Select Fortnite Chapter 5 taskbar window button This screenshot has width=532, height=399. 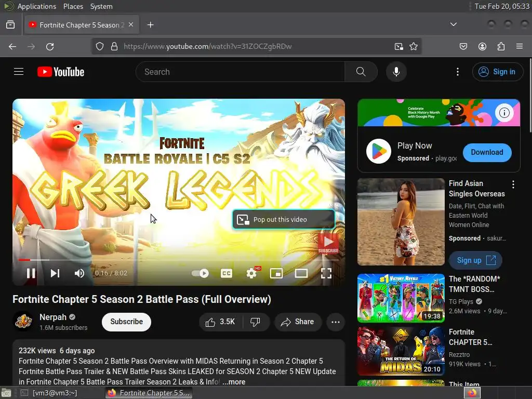149,393
